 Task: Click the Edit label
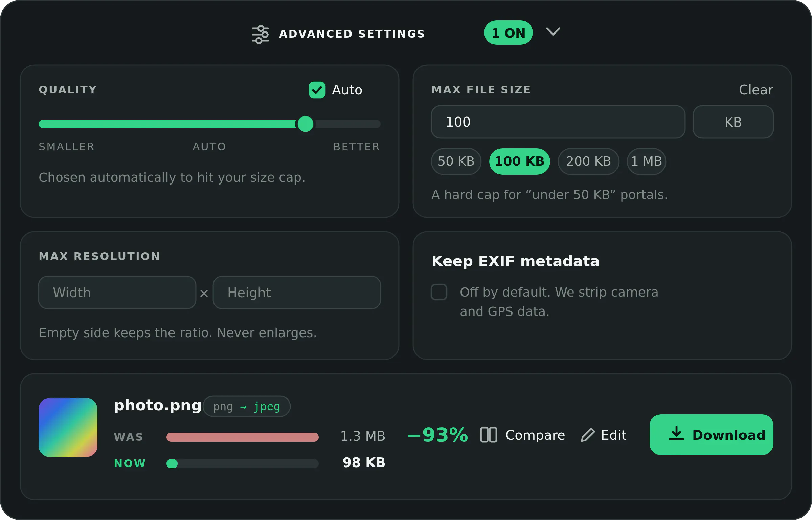tap(613, 435)
